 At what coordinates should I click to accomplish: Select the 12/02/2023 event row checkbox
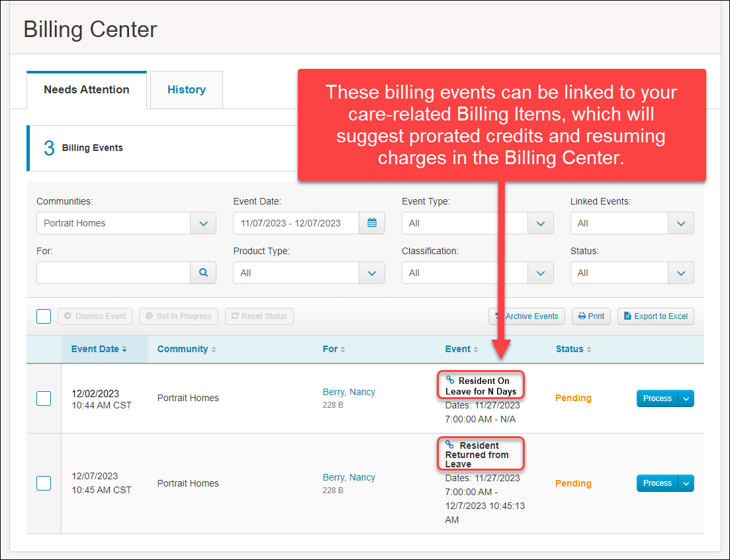[x=44, y=398]
